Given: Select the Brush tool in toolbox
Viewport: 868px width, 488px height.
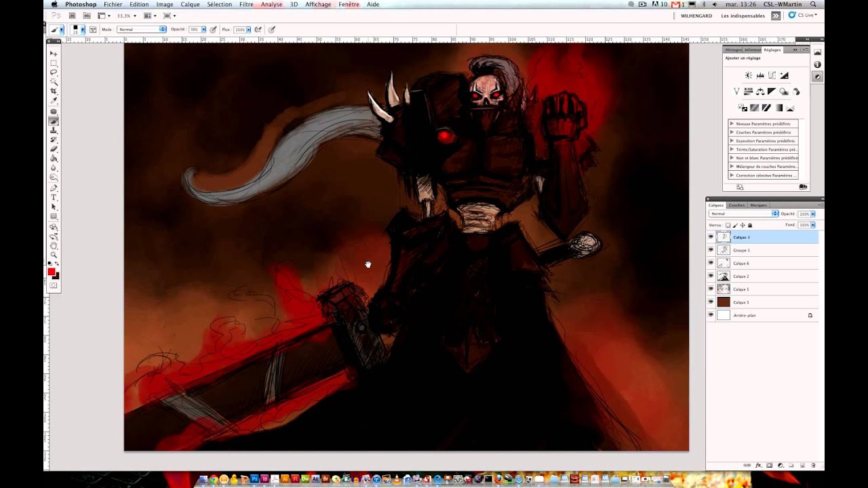Looking at the screenshot, I should tap(54, 121).
